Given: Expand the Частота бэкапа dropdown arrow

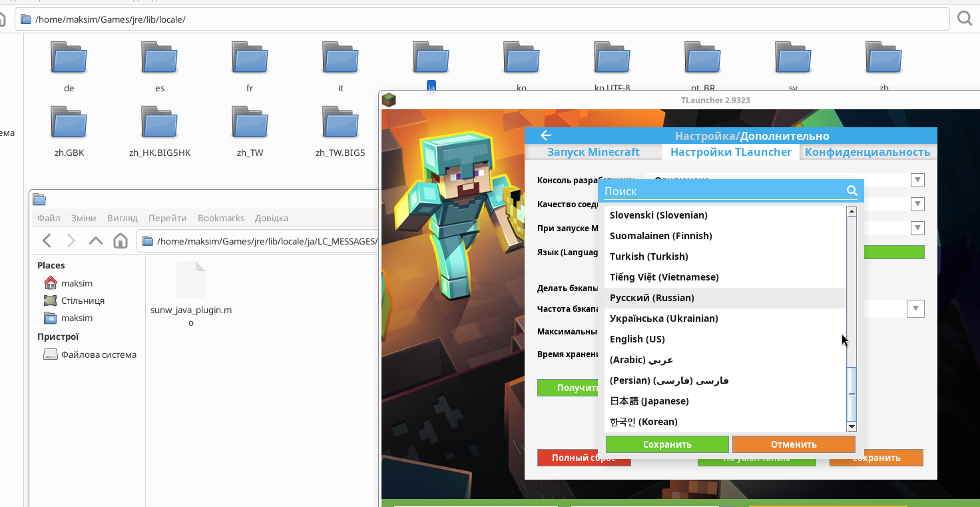Looking at the screenshot, I should [x=916, y=308].
